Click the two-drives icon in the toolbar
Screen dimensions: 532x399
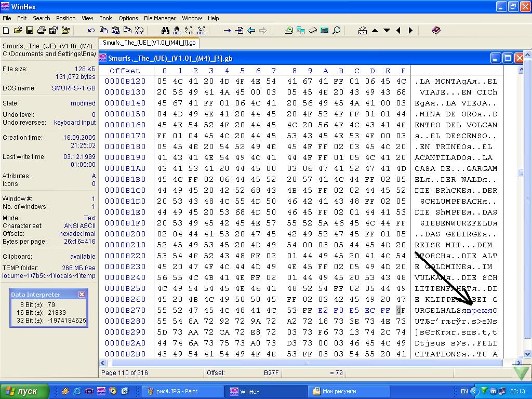[x=301, y=31]
